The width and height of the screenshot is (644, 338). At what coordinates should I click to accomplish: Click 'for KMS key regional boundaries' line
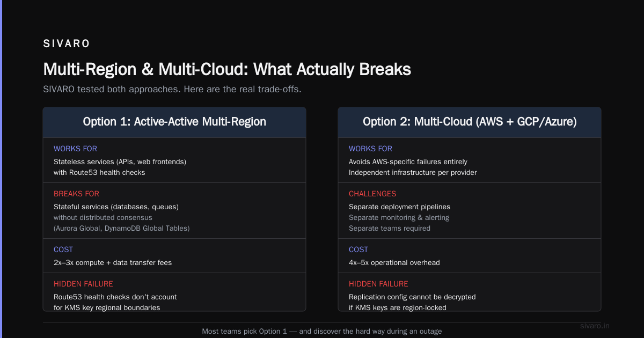point(107,307)
